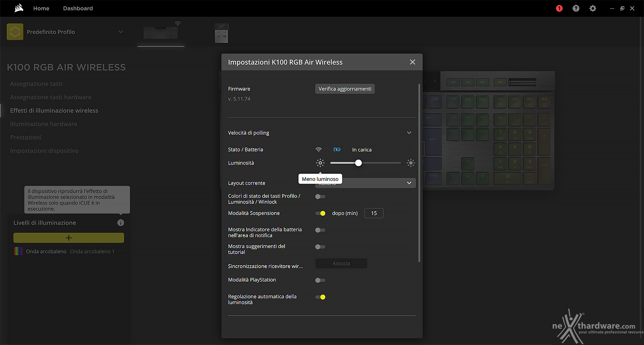This screenshot has height=345, width=644.
Task: Toggle Colori di stato dei tasti switch
Action: pos(320,197)
